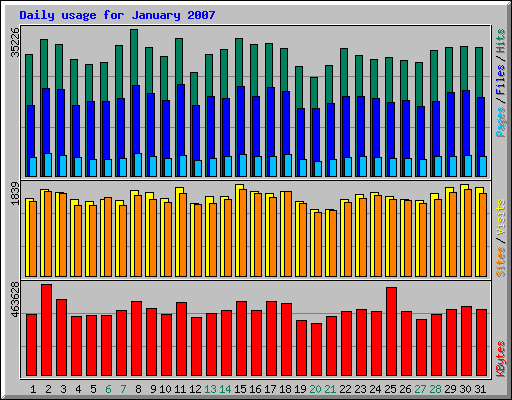Click the green Hits bar for day 20
This screenshot has width=512, height=400.
coord(314,93)
